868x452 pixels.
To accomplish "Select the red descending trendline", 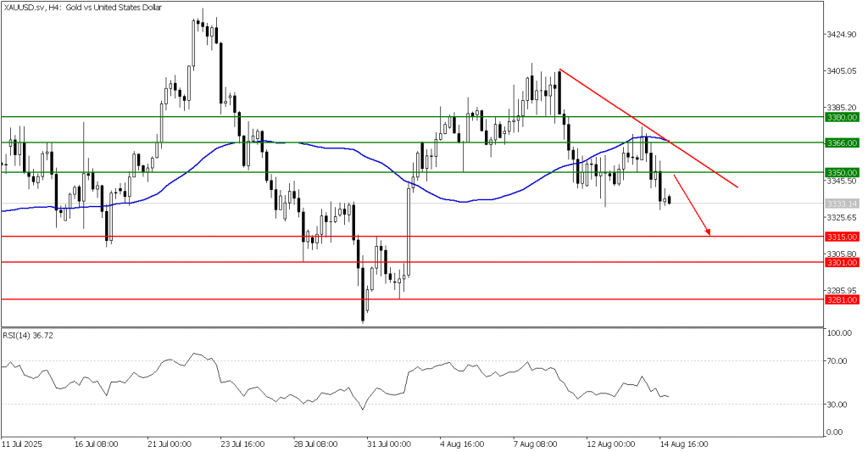I will click(648, 129).
